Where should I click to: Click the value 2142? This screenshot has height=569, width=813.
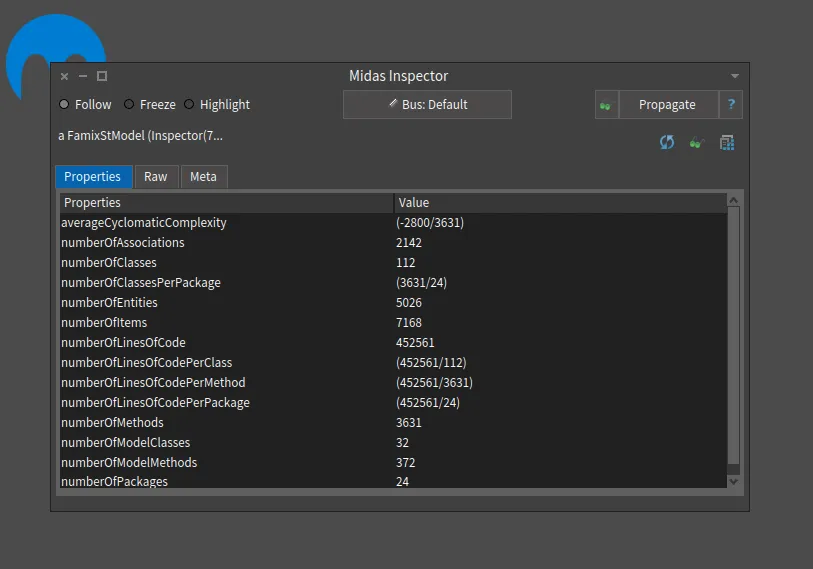click(409, 243)
